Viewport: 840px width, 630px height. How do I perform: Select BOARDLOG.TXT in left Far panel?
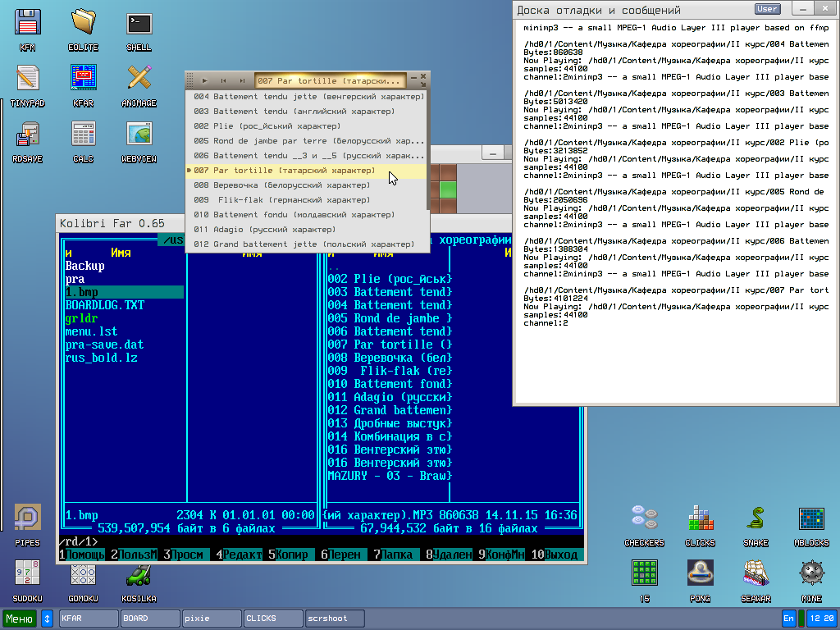105,305
